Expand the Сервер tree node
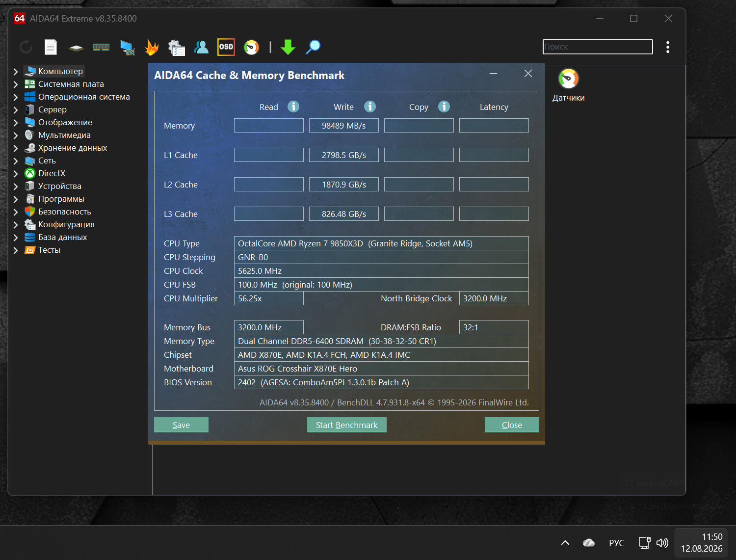Screen dimensions: 736x560 16,109
